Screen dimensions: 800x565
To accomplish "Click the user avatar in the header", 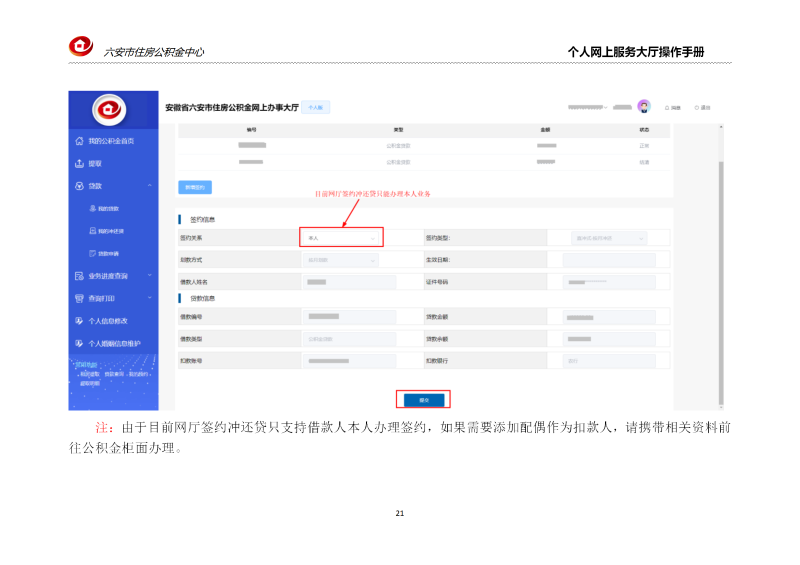I will coord(644,107).
